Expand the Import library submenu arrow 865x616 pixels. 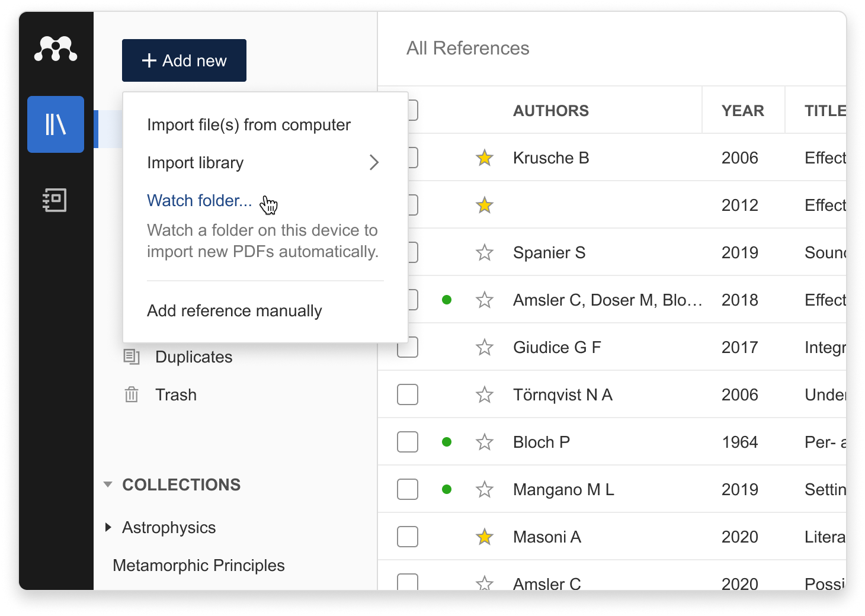point(374,162)
